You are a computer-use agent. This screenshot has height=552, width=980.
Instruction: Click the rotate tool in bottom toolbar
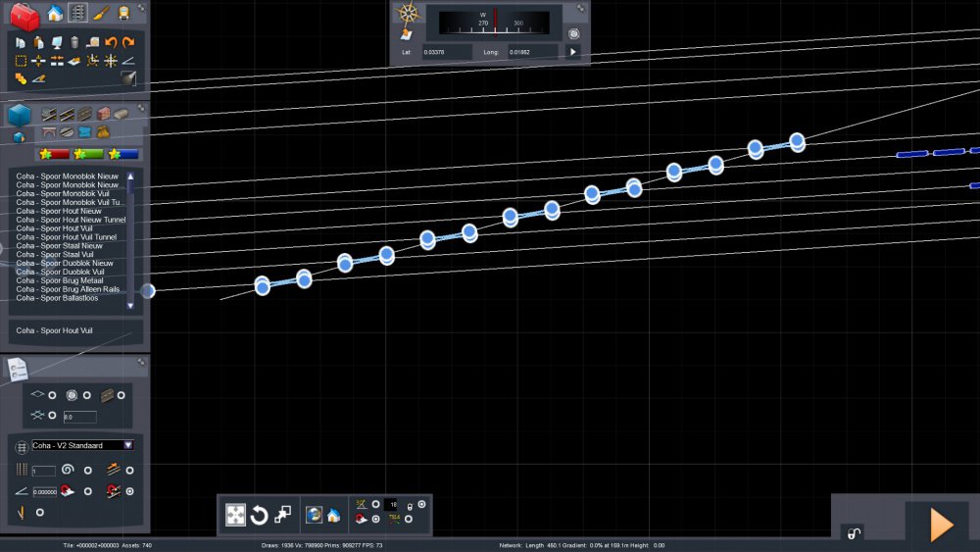pos(260,516)
